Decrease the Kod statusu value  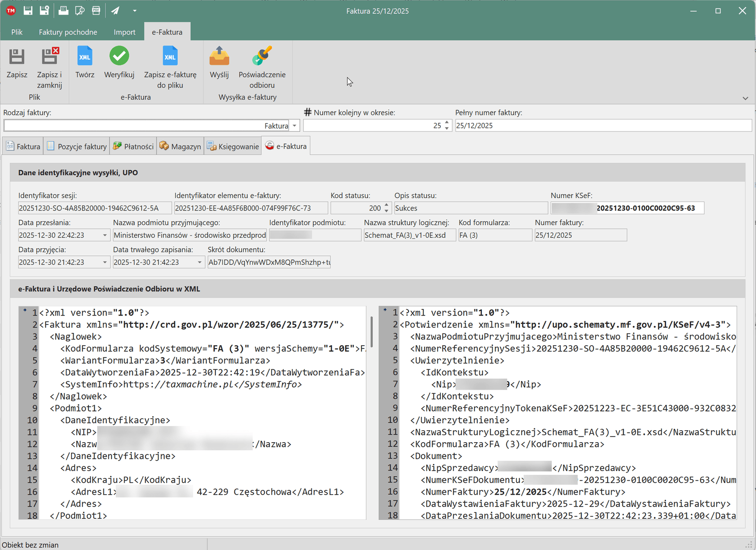(387, 211)
